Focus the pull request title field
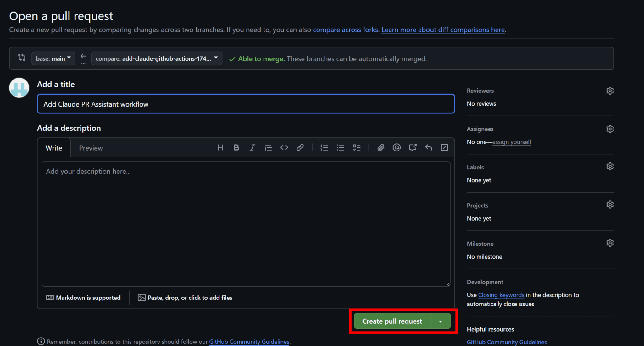 pyautogui.click(x=246, y=104)
